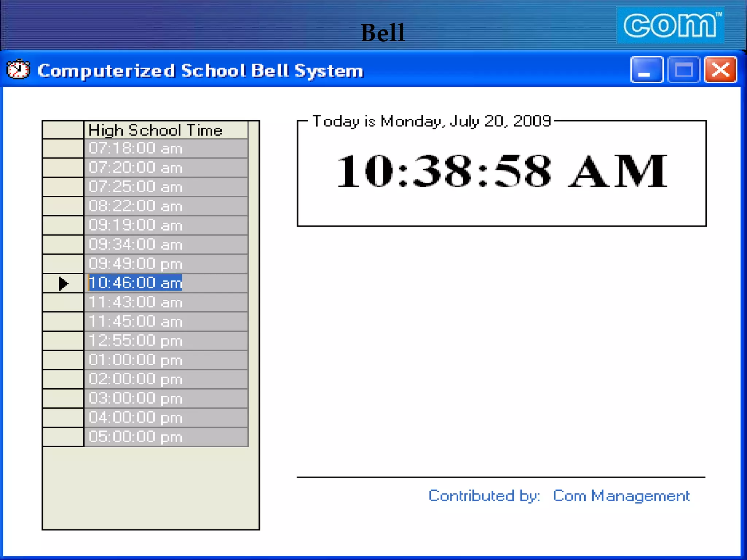Select the 07:18:00 am bell time

[166, 148]
